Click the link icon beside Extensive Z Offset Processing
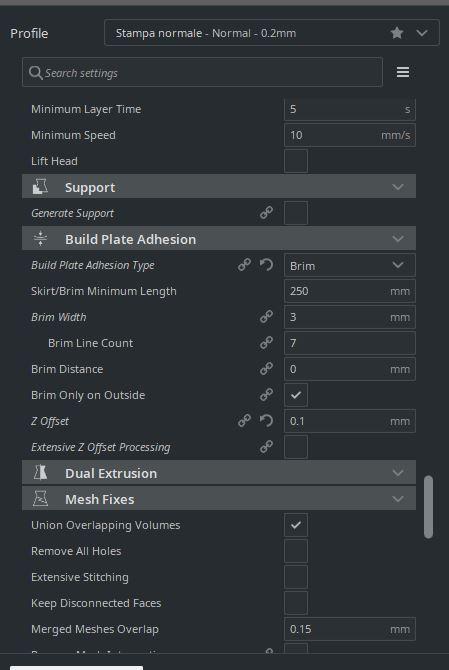This screenshot has width=449, height=670. [x=266, y=447]
